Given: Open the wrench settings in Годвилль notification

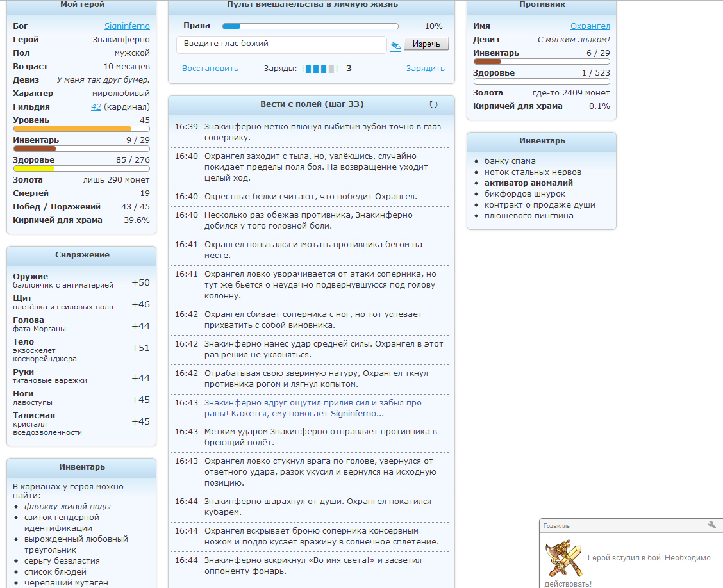Looking at the screenshot, I should click(x=711, y=525).
